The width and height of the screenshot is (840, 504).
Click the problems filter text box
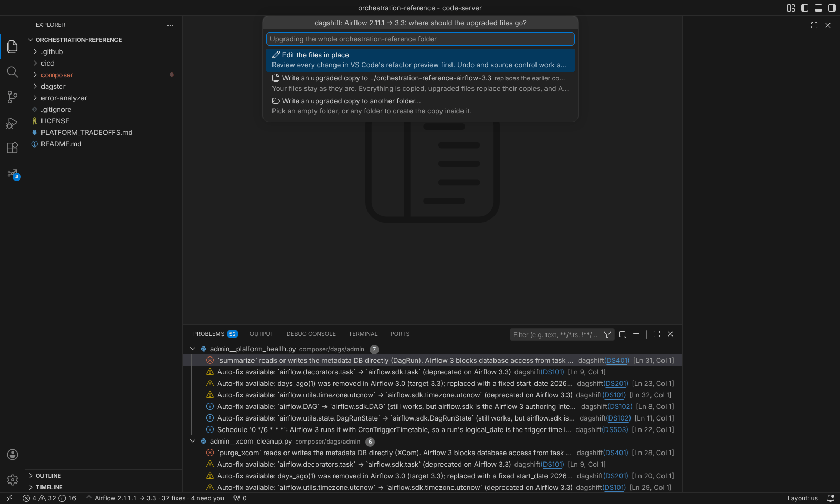(x=555, y=334)
